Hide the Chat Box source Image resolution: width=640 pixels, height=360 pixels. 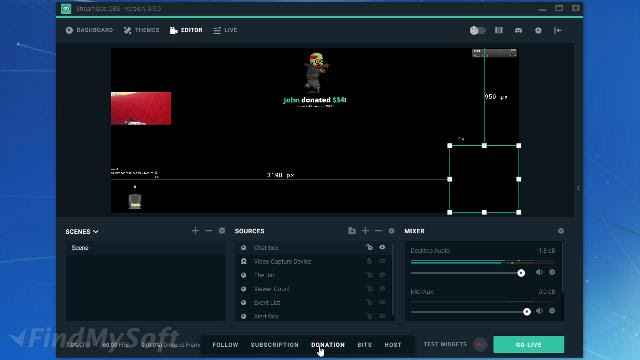[x=382, y=247]
